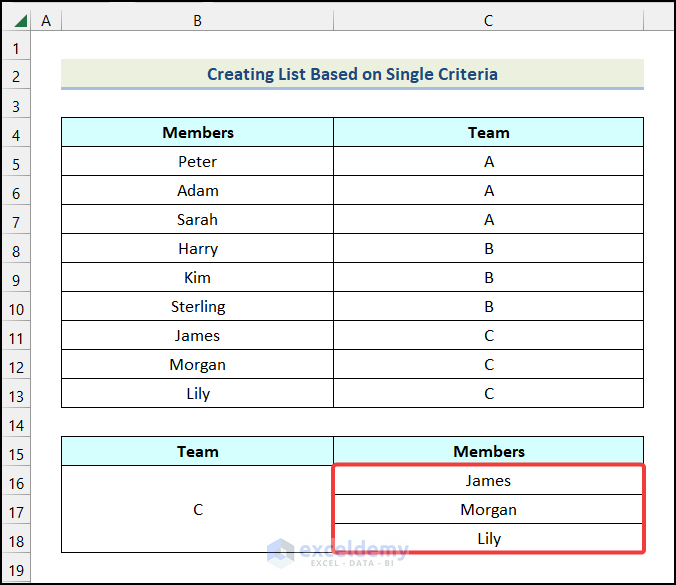Click the Team header in row 15
Viewport: 676px width, 585px height.
[x=198, y=451]
